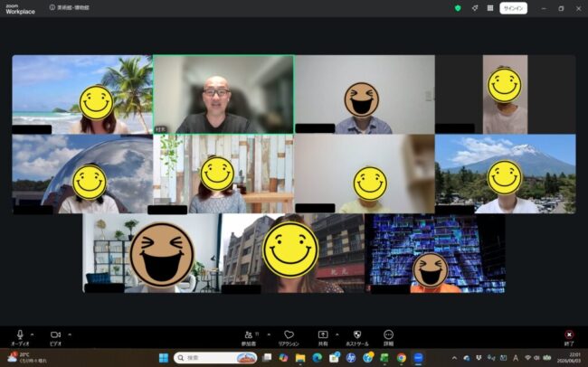Open the reactions (リアクション) heart icon

coord(289,337)
